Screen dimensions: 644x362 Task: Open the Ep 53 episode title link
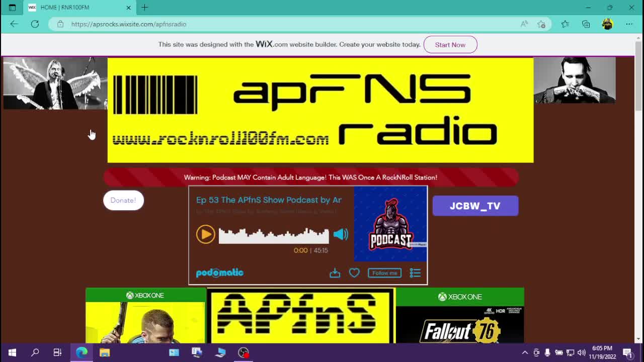(269, 200)
